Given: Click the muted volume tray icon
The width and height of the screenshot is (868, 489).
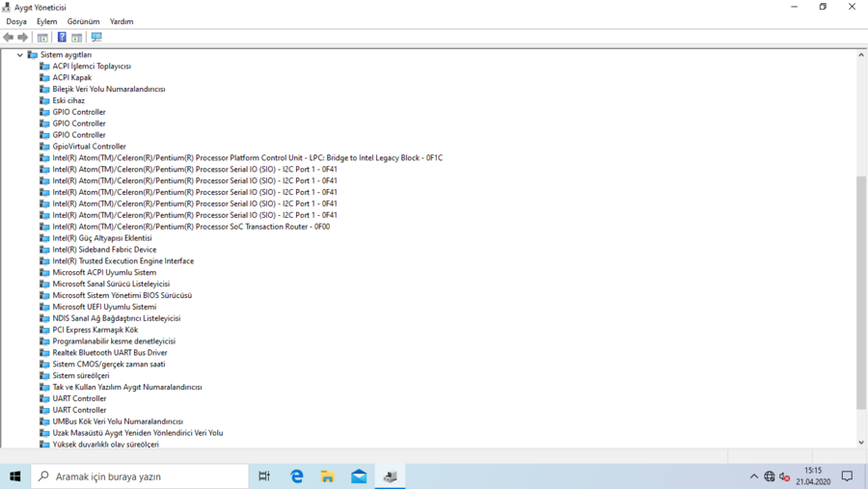Looking at the screenshot, I should [784, 476].
